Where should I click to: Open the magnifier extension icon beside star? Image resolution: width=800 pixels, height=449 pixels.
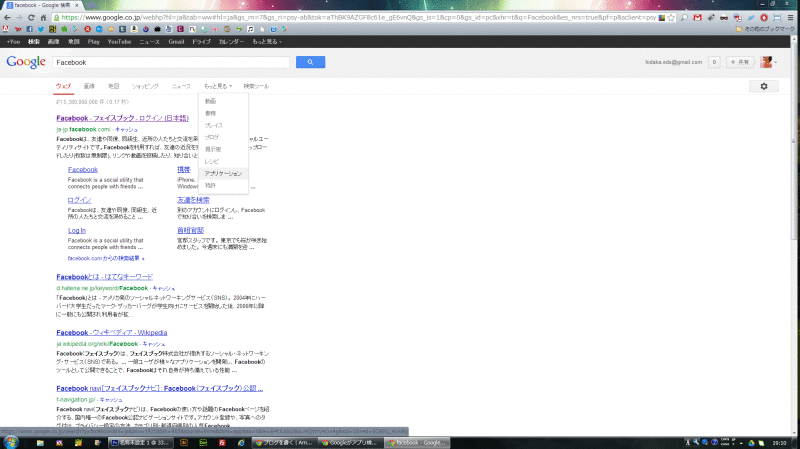684,17
